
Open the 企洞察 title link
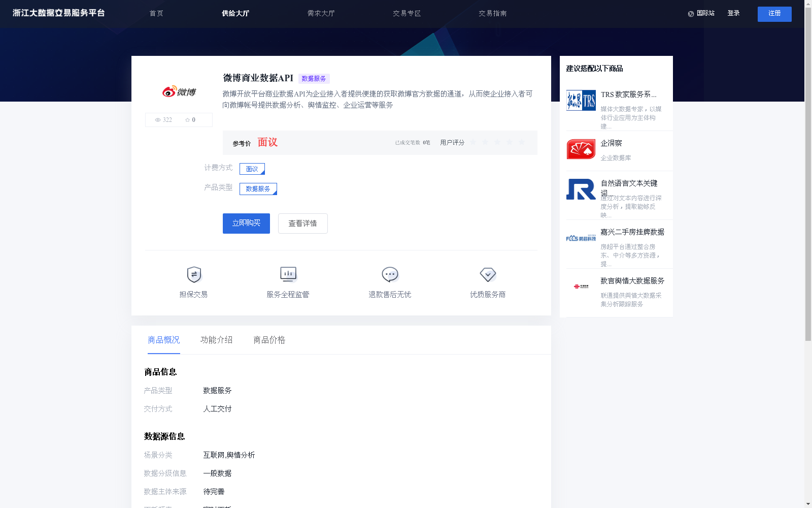pyautogui.click(x=612, y=143)
